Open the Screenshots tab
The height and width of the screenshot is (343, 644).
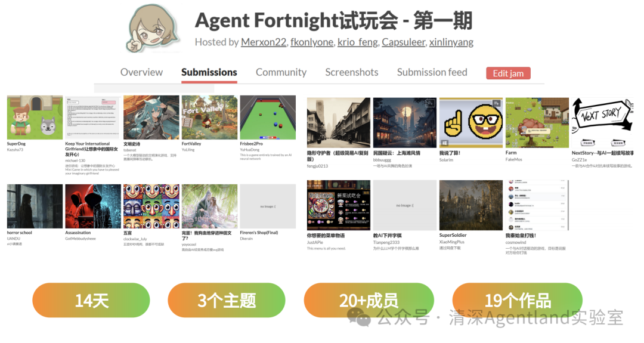(352, 72)
